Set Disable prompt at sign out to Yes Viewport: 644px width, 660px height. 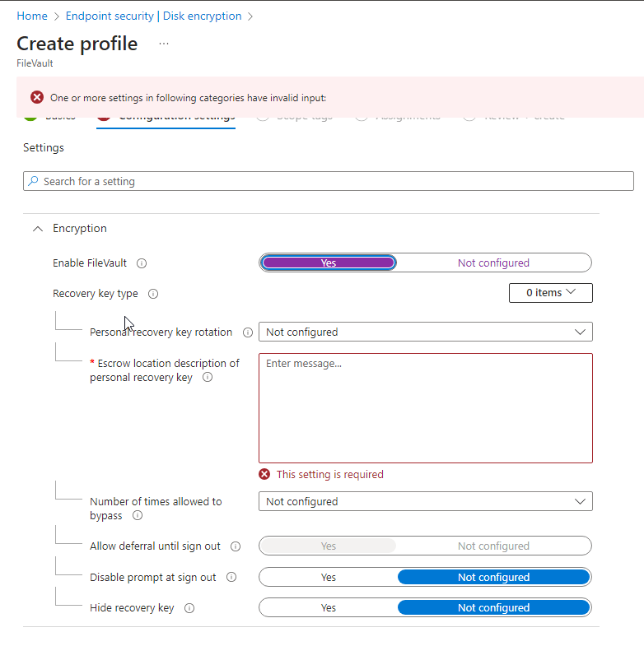pyautogui.click(x=329, y=578)
